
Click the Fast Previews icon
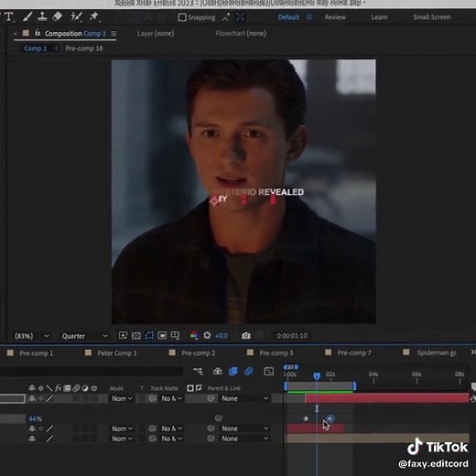(x=123, y=336)
